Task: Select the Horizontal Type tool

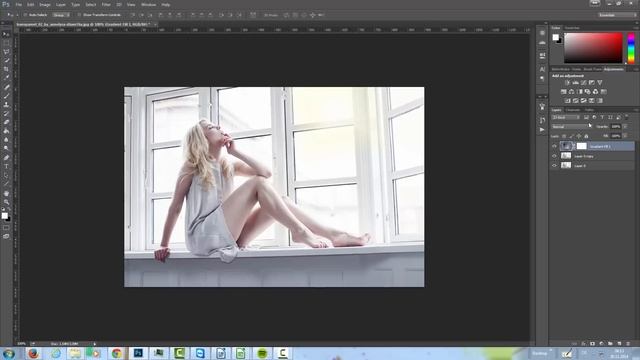Action: (6, 167)
